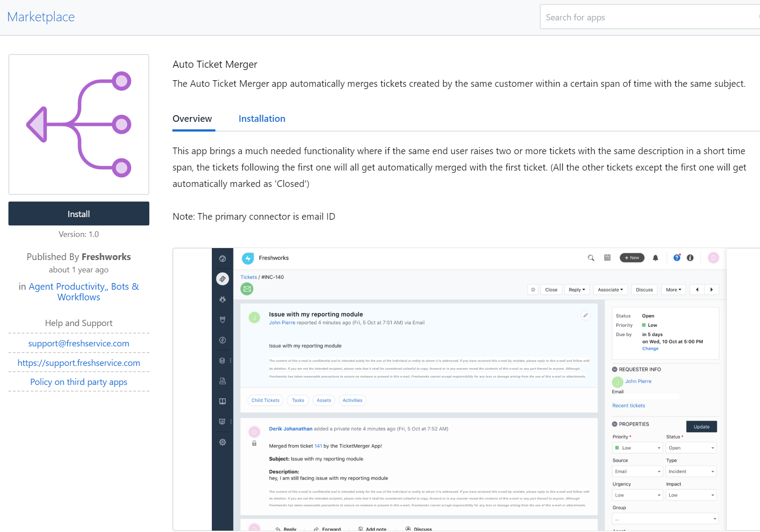Open the Priority dropdown set to Low
The width and height of the screenshot is (760, 532).
(637, 448)
